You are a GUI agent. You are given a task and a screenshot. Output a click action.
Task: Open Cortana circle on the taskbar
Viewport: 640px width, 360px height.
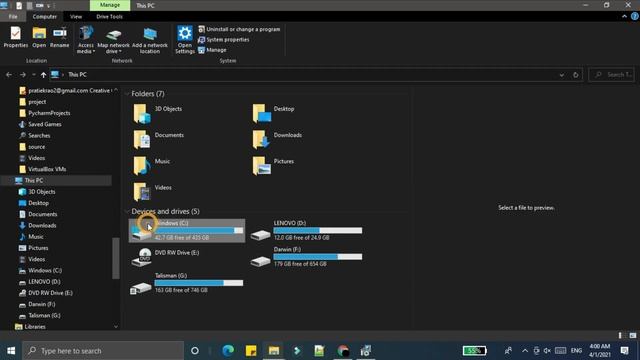[x=195, y=351]
